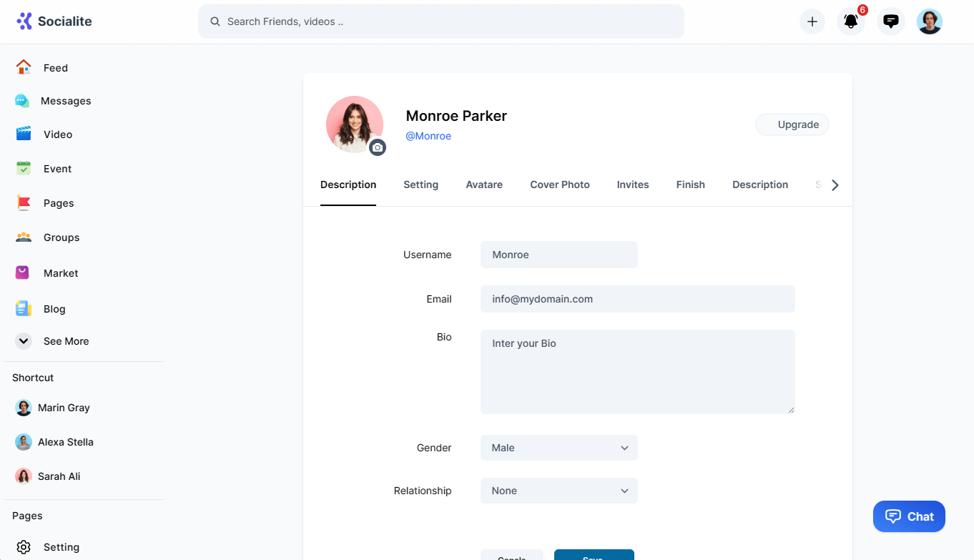974x560 pixels.
Task: Click the Video clapperboard icon
Action: coord(24,134)
